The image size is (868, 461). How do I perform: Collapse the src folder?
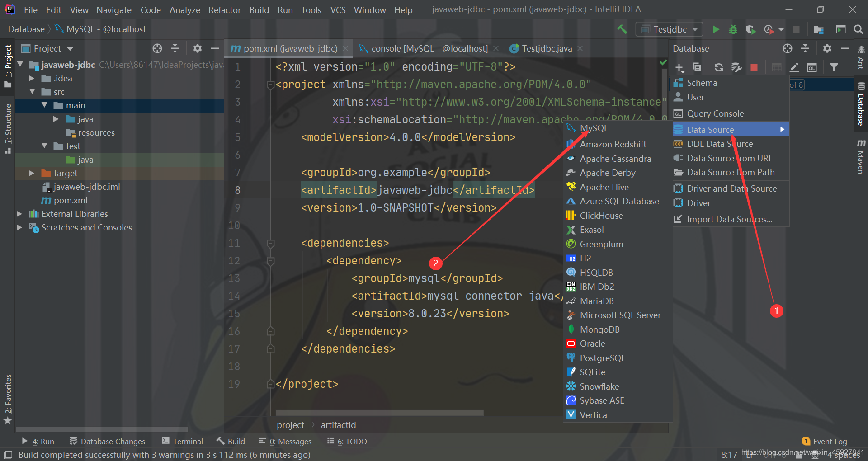(x=32, y=92)
